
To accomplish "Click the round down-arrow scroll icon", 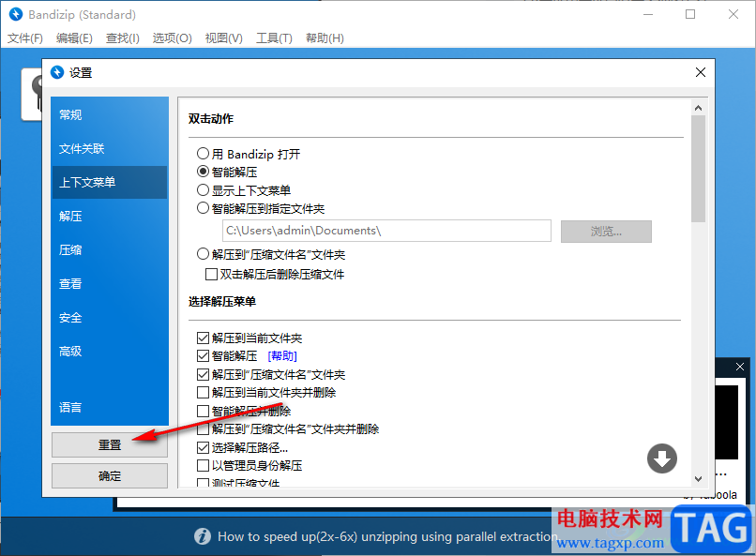I will 662,458.
